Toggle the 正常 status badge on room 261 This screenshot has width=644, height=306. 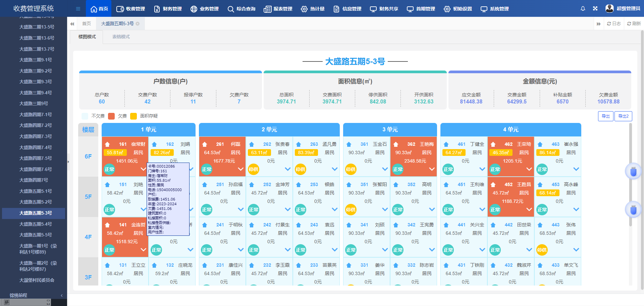[x=206, y=169]
